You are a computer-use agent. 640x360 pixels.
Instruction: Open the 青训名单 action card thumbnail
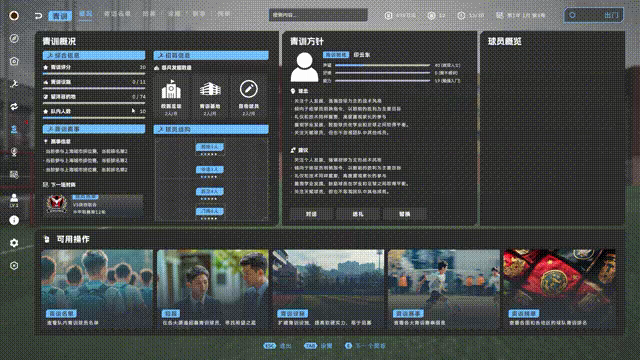tap(97, 289)
